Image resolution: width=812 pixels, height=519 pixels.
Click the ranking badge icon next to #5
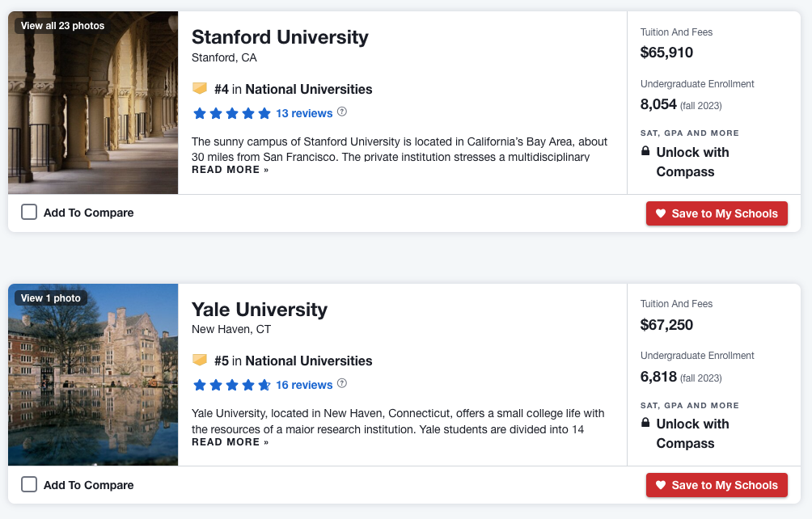tap(200, 360)
